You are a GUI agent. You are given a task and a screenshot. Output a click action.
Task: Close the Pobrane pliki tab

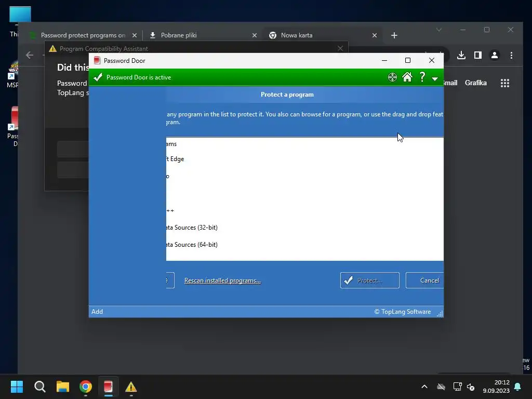pyautogui.click(x=255, y=35)
